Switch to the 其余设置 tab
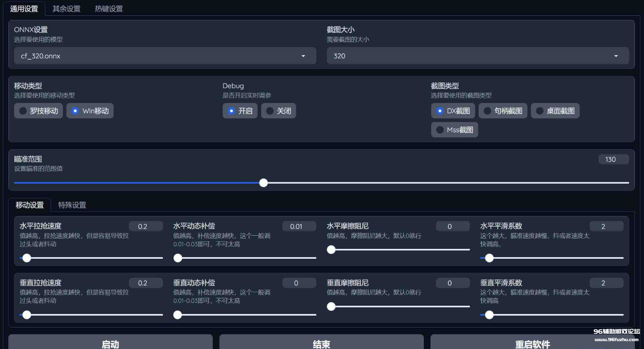The width and height of the screenshot is (644, 349). point(66,9)
